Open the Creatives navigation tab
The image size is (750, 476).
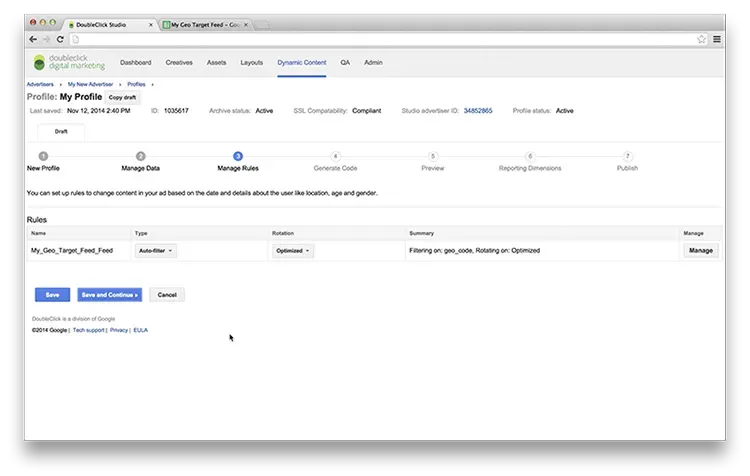coord(179,63)
